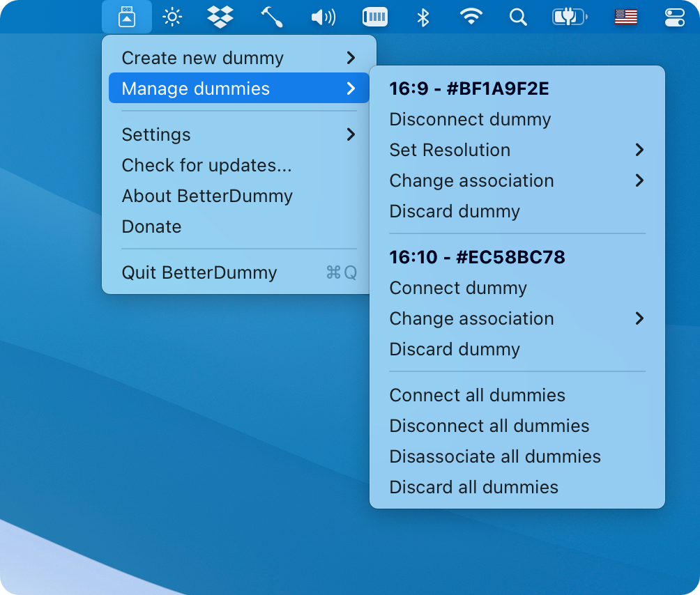The width and height of the screenshot is (700, 595).
Task: Click the battery charging status icon
Action: point(570,17)
